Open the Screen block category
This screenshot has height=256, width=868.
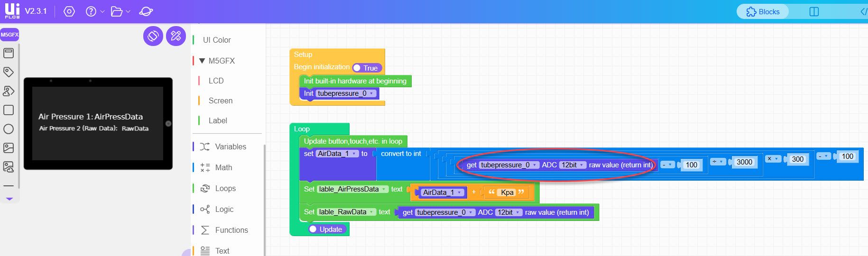click(x=221, y=101)
